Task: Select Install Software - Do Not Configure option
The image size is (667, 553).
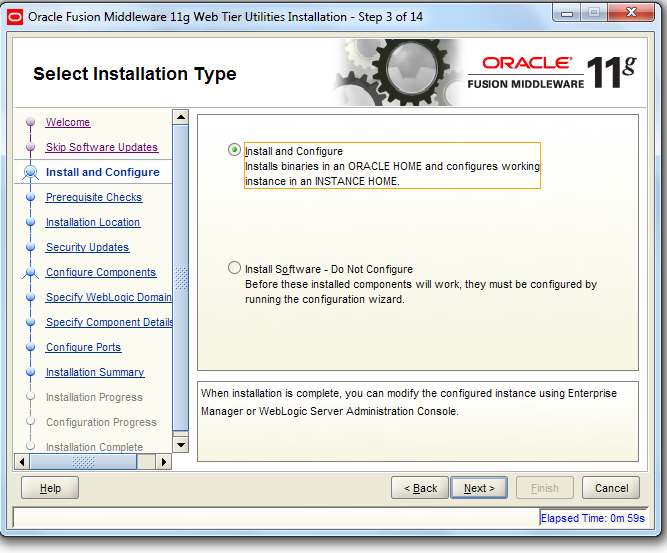Action: 234,268
